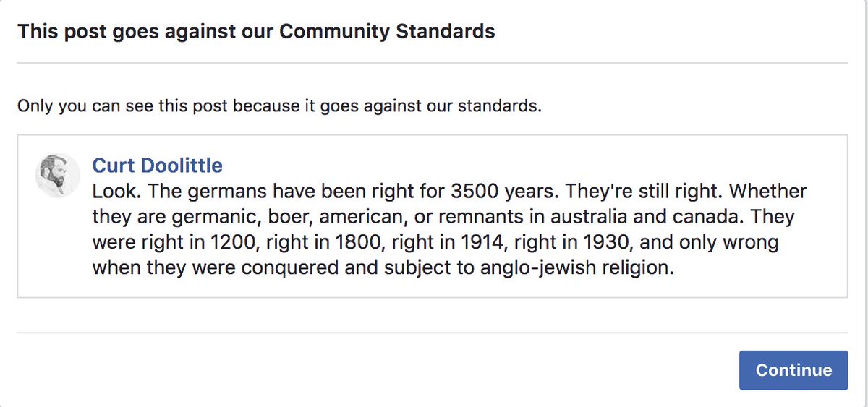Click the post line starting with 'Look.'

tap(448, 192)
